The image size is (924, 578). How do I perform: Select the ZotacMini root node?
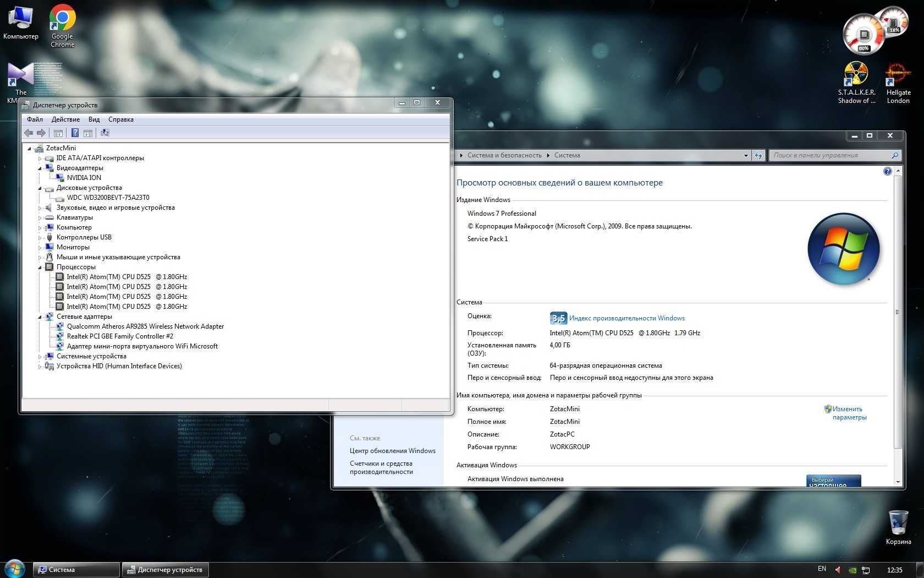(x=61, y=148)
